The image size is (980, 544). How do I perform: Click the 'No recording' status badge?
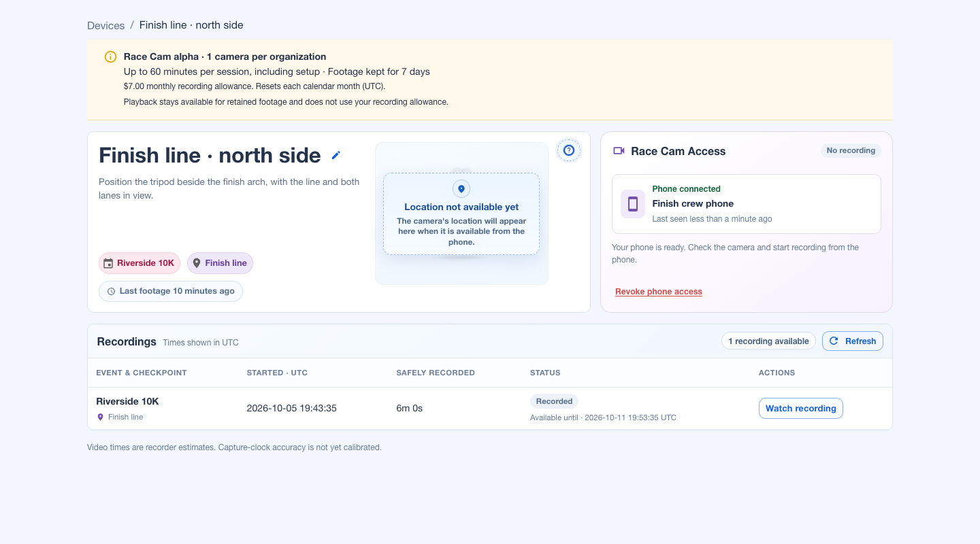(851, 150)
